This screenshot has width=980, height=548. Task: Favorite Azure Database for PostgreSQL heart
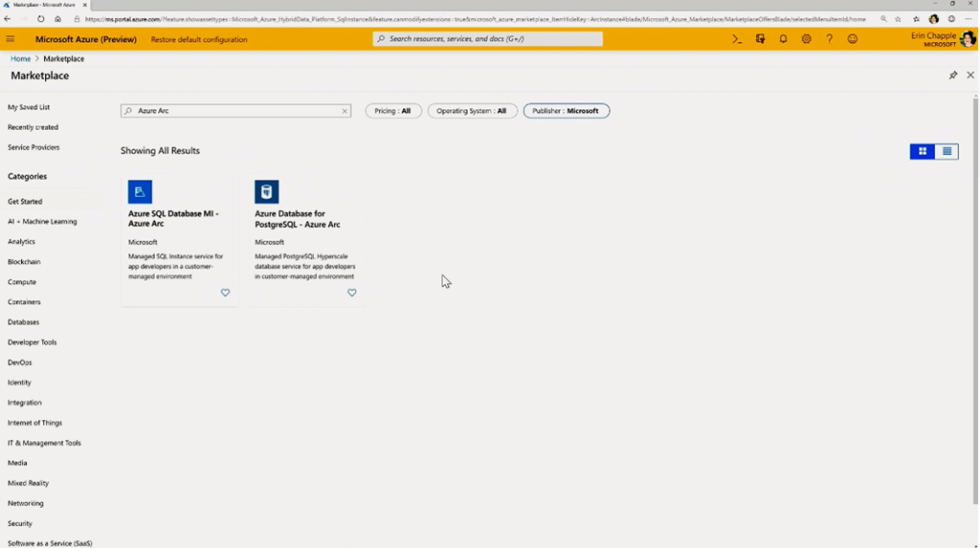351,293
